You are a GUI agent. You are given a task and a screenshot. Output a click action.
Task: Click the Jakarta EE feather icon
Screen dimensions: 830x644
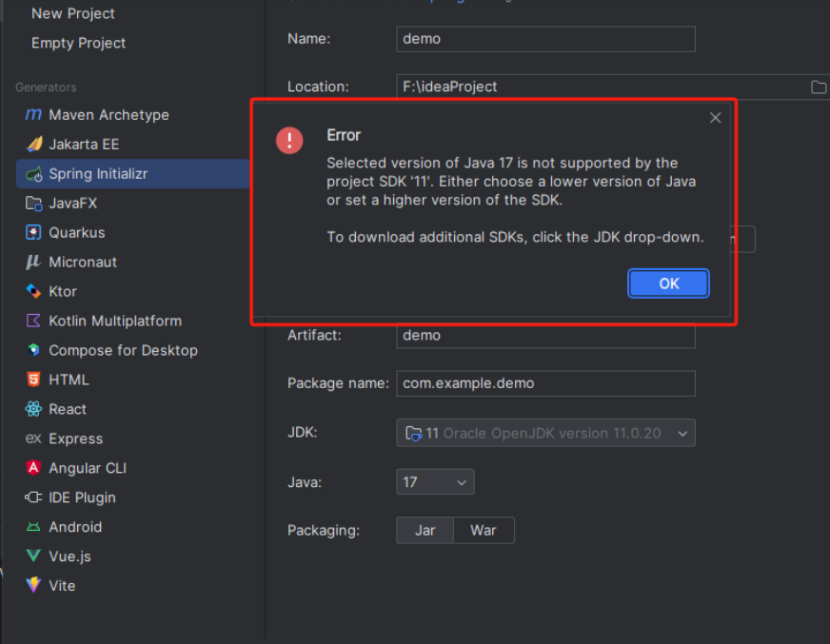click(x=34, y=144)
